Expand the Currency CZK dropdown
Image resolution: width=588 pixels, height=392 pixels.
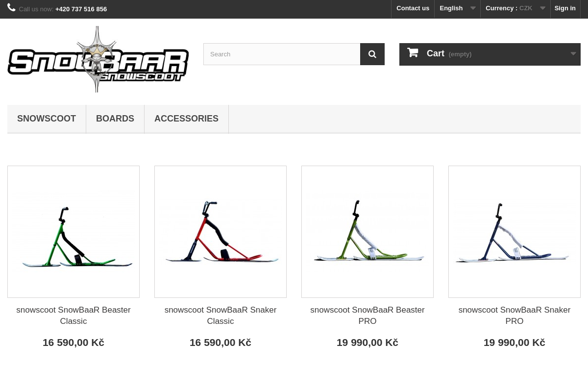[542, 8]
